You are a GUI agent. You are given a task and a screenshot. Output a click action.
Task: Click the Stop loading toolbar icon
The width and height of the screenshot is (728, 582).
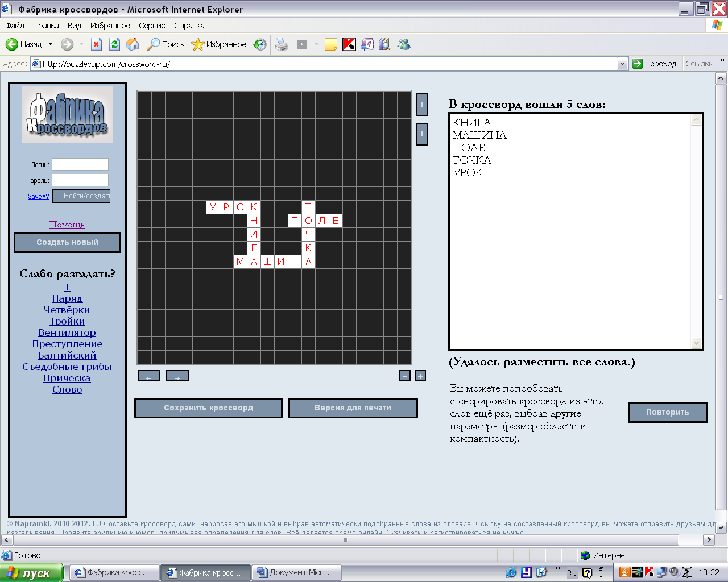96,44
